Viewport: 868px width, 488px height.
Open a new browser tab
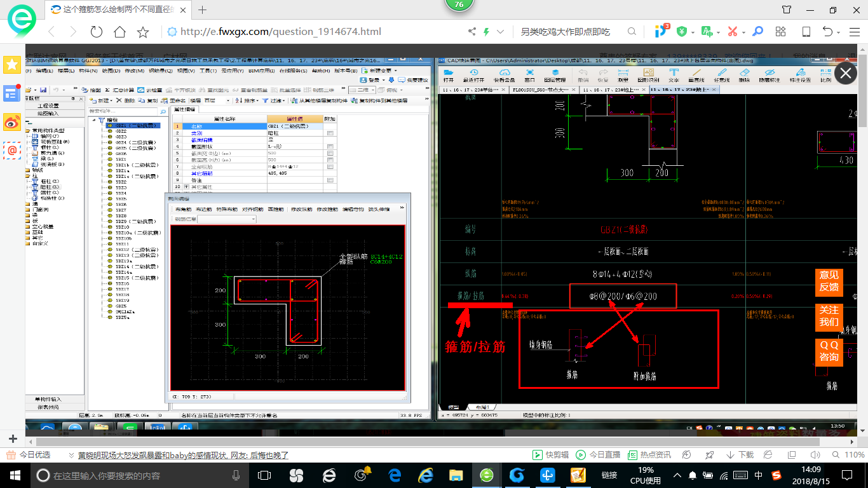pos(203,10)
